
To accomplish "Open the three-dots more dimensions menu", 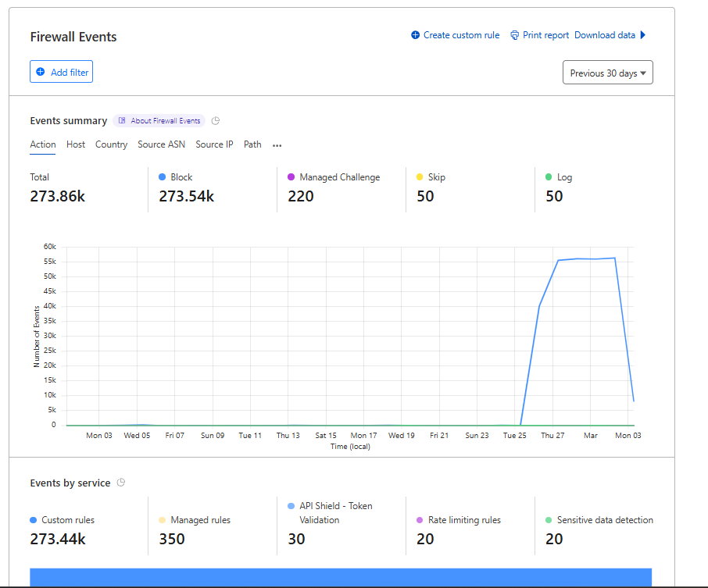I will click(x=277, y=145).
